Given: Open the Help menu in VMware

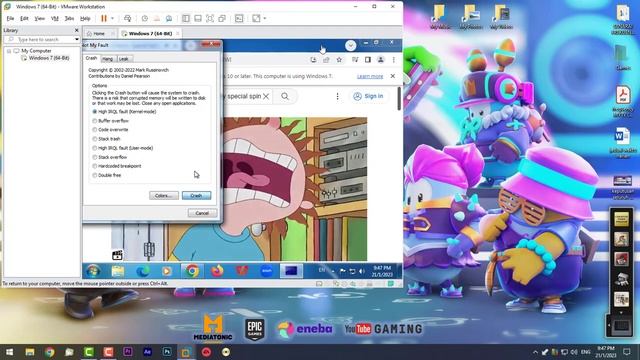Looking at the screenshot, I should click(x=85, y=18).
